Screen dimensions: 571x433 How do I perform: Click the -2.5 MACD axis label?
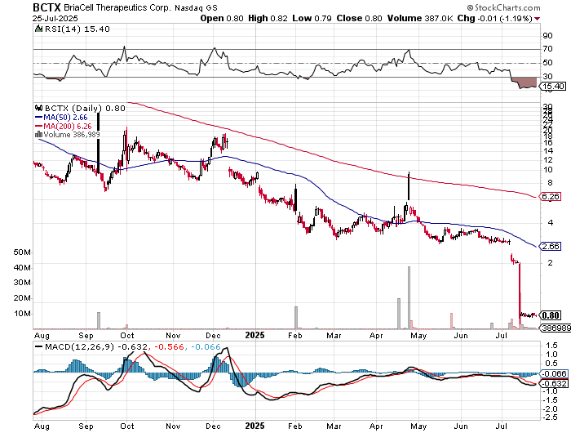550,417
